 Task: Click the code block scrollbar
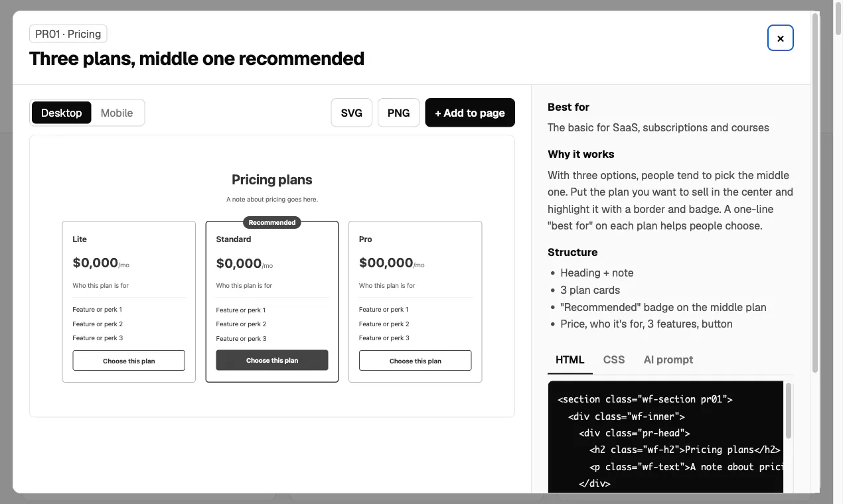point(789,410)
